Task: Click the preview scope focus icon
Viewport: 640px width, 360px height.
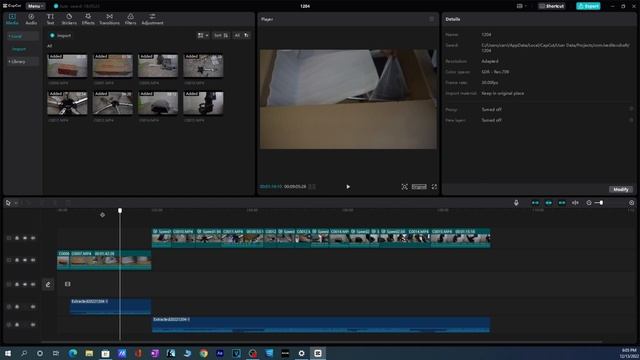Action: tap(404, 187)
